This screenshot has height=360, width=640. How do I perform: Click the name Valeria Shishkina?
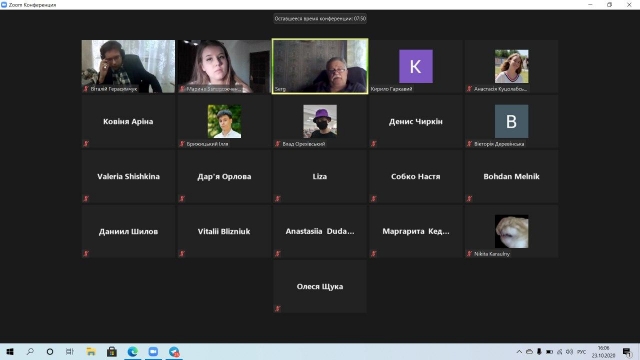click(128, 176)
